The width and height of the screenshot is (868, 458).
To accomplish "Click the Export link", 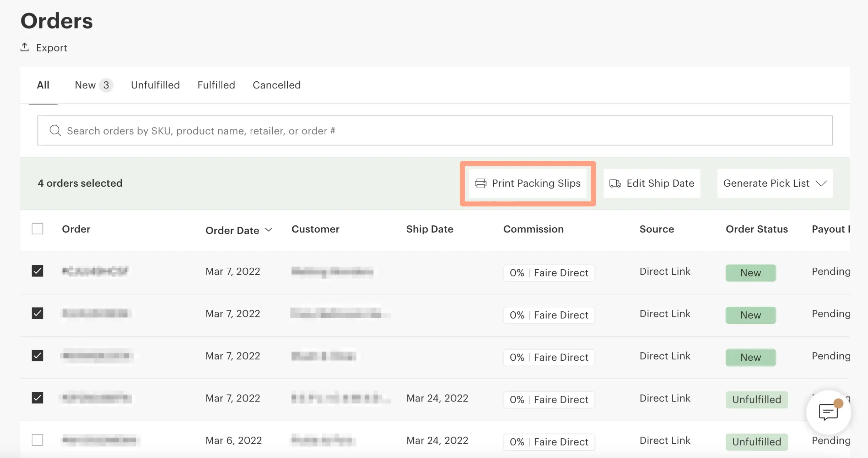I will [x=51, y=48].
